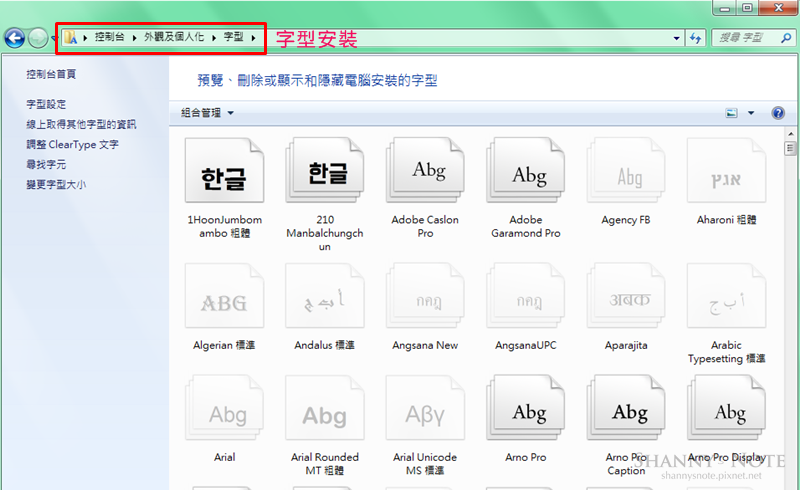800x490 pixels.
Task: Click the greyed Forward arrow button
Action: point(38,38)
